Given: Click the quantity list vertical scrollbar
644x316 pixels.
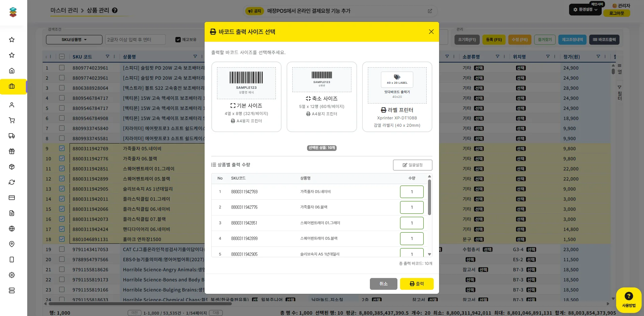Looking at the screenshot, I should coord(429,198).
